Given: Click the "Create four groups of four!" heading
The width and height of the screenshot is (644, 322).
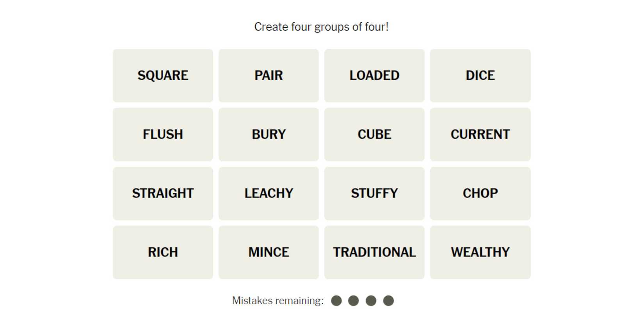Looking at the screenshot, I should pyautogui.click(x=321, y=27).
